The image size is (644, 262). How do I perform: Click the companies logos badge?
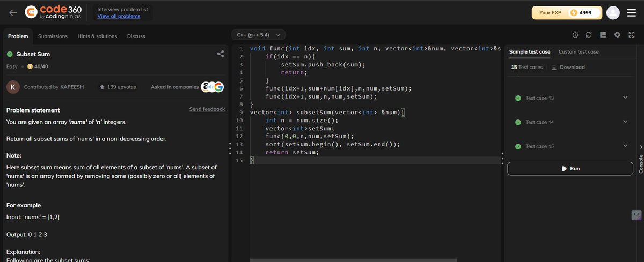tap(211, 87)
